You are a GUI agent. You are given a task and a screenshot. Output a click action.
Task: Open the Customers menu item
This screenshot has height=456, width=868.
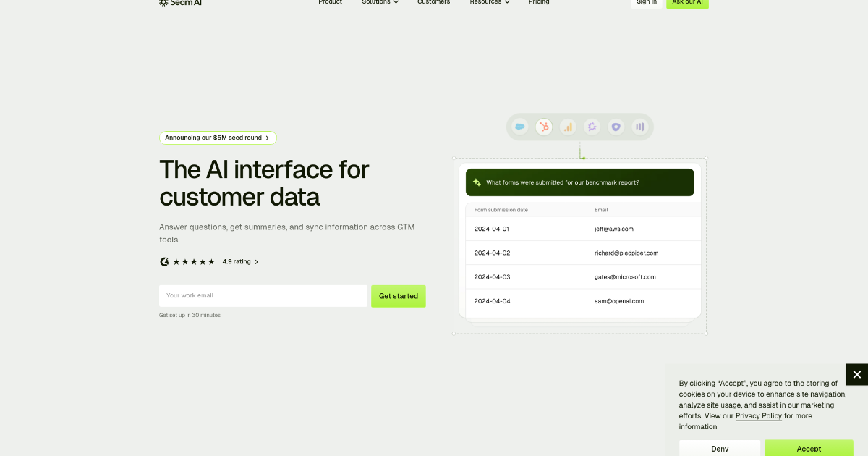point(433,3)
